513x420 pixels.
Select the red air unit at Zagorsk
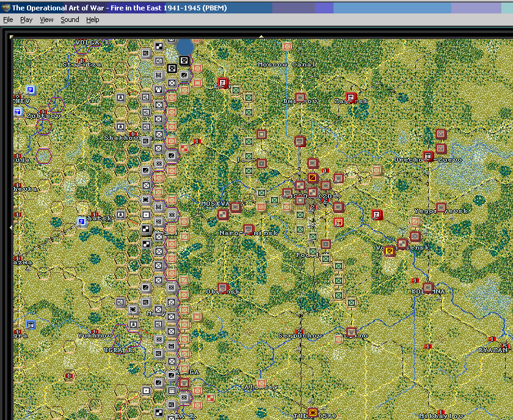coord(351,97)
